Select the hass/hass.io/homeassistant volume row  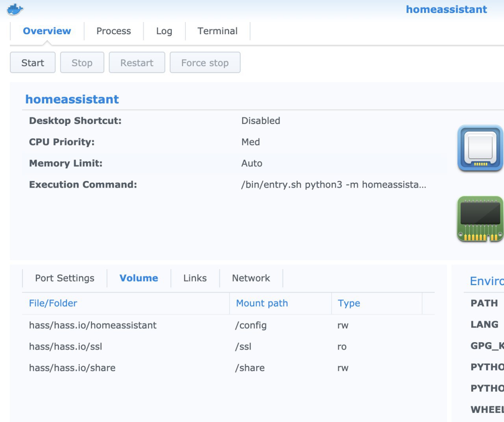[x=228, y=325]
